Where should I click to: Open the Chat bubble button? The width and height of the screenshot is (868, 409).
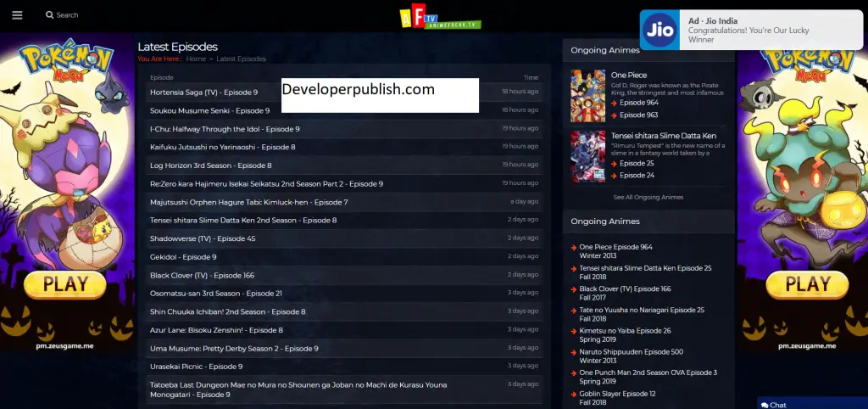774,405
